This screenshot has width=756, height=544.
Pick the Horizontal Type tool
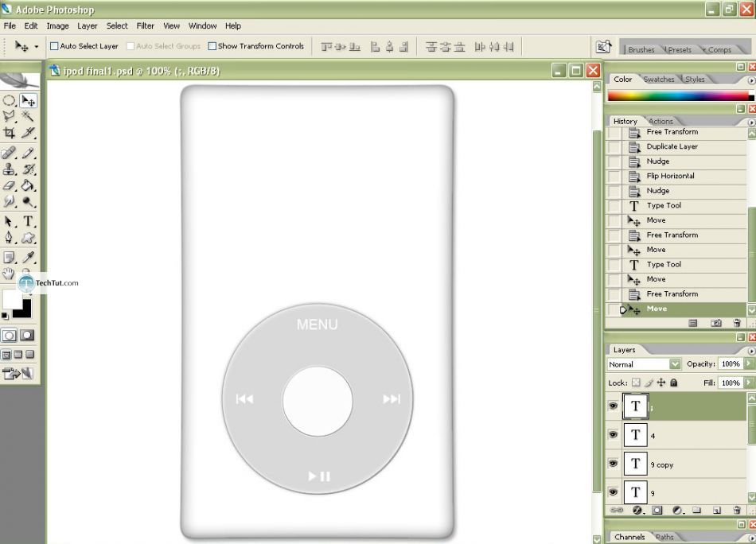[28, 221]
